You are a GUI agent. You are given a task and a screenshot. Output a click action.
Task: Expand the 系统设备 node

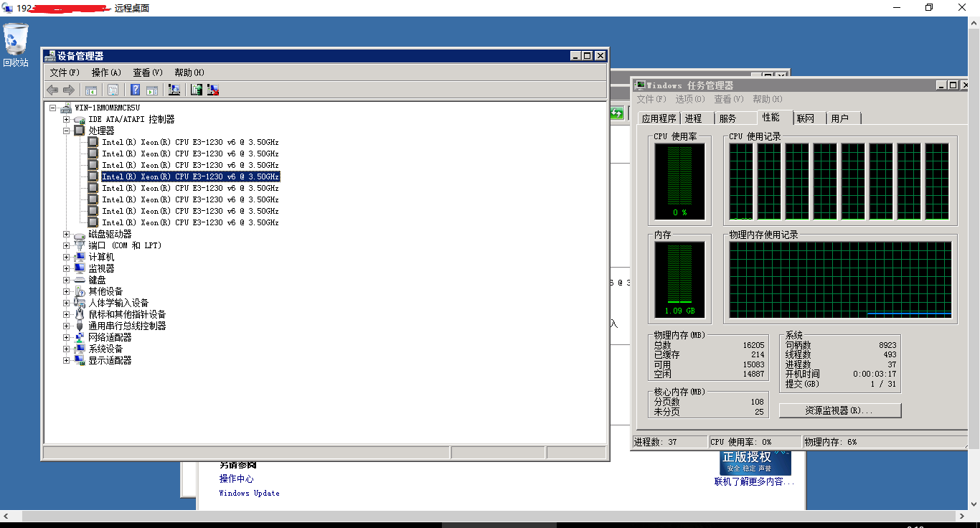pos(66,349)
